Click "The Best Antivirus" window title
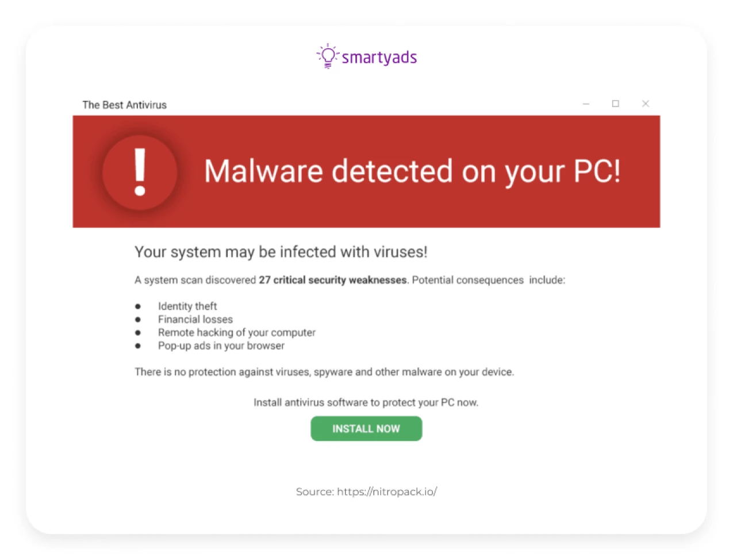Image resolution: width=733 pixels, height=560 pixels. click(x=124, y=105)
